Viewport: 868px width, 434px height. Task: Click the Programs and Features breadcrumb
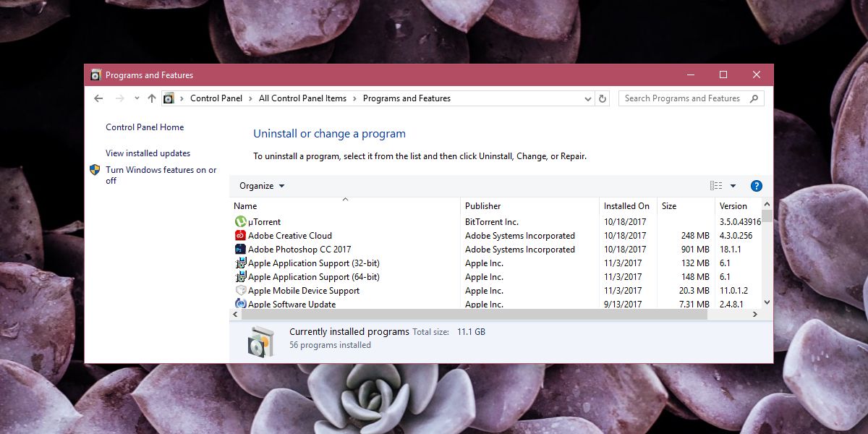(407, 98)
